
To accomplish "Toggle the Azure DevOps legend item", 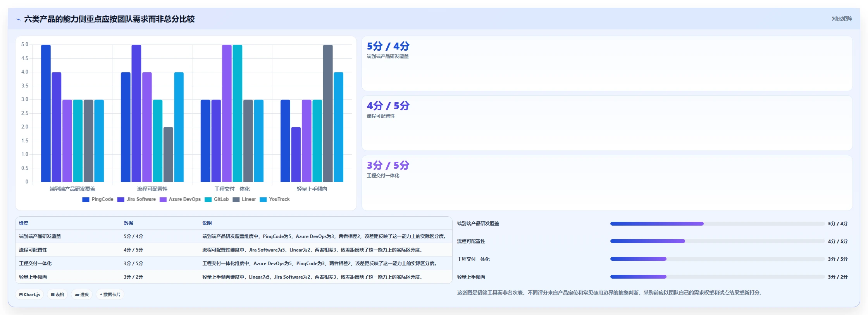I will pyautogui.click(x=180, y=199).
